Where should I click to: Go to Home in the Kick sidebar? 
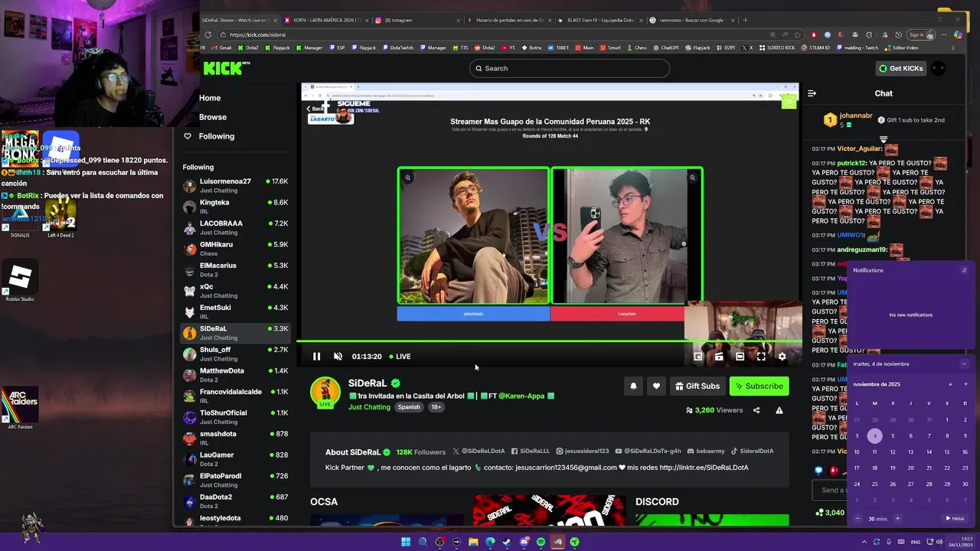click(x=210, y=98)
